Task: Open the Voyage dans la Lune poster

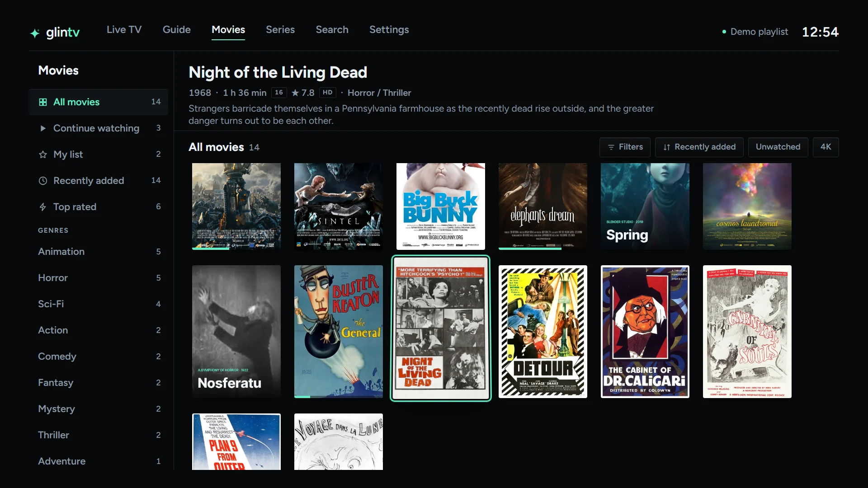Action: (339, 441)
